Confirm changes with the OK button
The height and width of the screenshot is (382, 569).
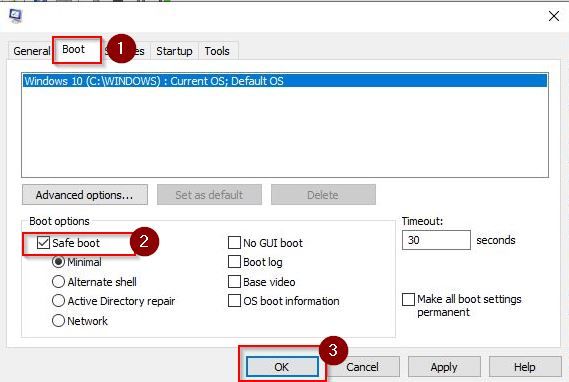tap(282, 367)
